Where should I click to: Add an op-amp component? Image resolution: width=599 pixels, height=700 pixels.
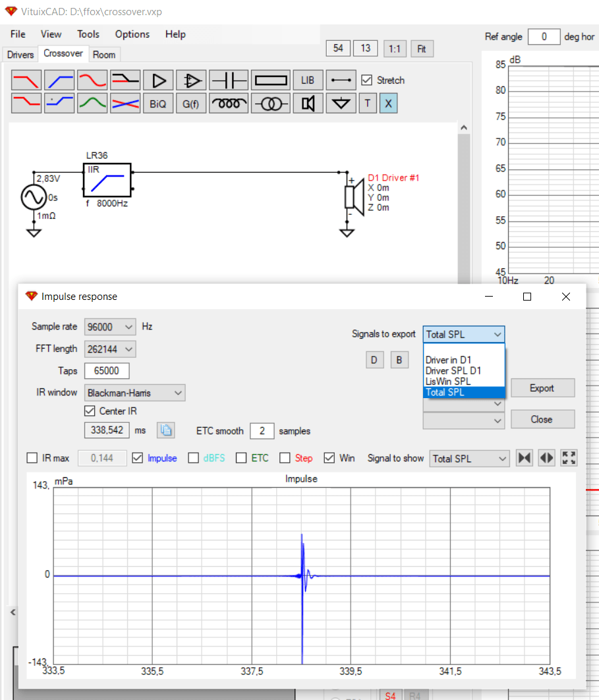(x=192, y=80)
